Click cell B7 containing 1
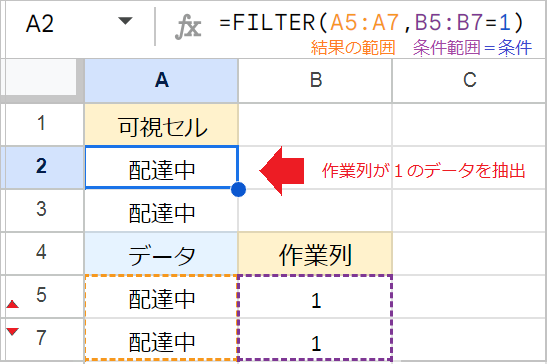The image size is (549, 364). [315, 339]
